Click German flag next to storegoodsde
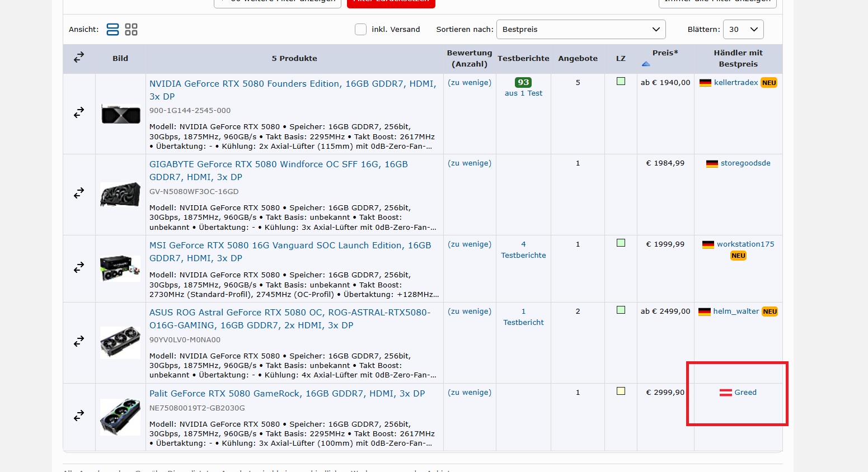Viewport: 868px width, 472px height. (x=712, y=164)
